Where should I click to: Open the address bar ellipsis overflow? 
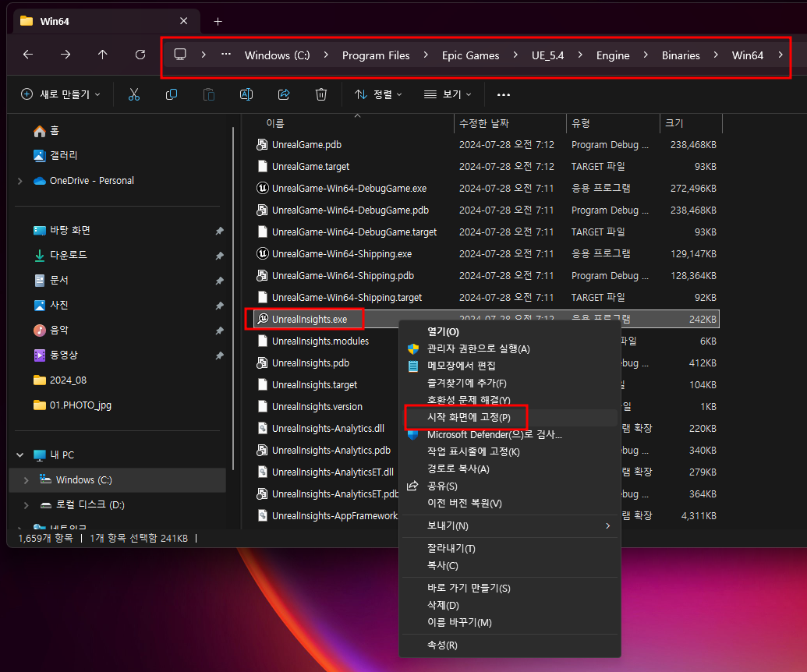[x=226, y=55]
